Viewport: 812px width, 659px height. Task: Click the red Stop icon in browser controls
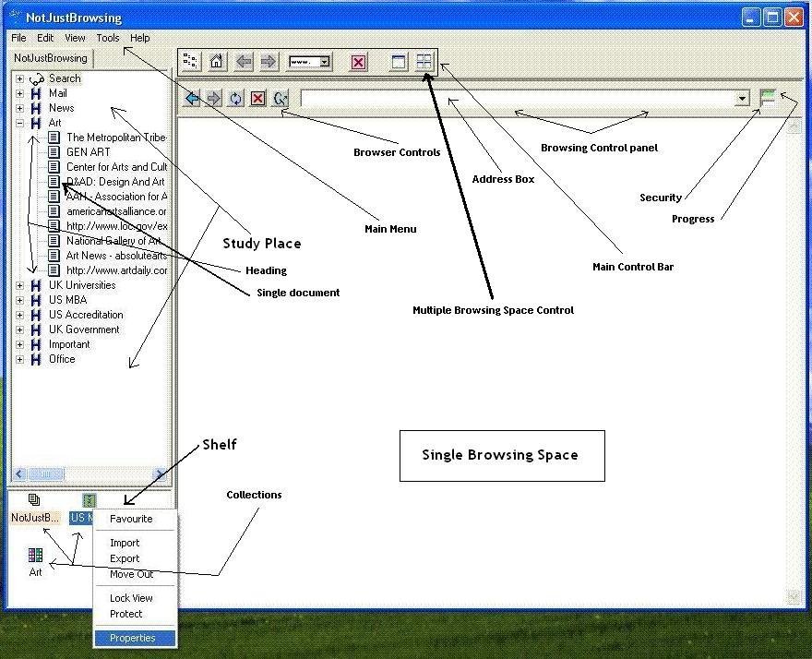click(x=258, y=98)
